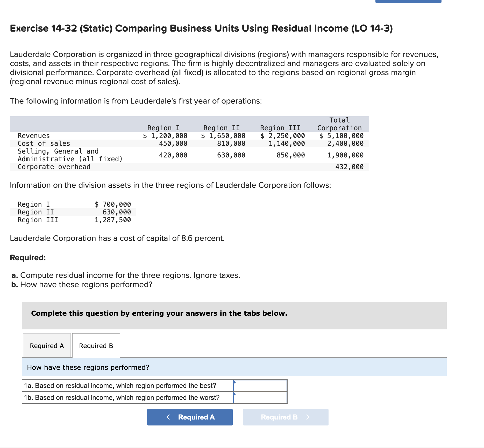This screenshot has height=448, width=484.
Task: Click the Cost of sales row in the table
Action: 44,143
